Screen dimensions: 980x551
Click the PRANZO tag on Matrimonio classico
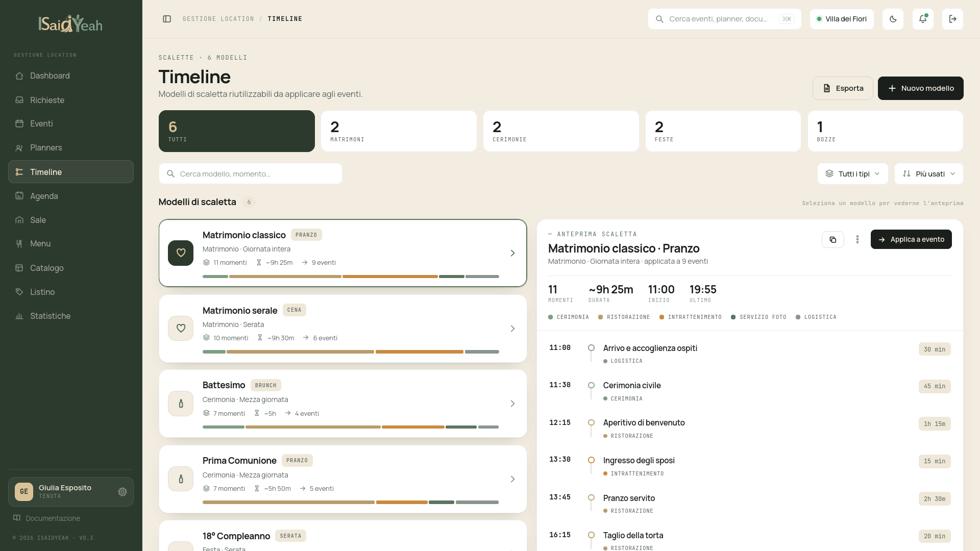tap(306, 235)
